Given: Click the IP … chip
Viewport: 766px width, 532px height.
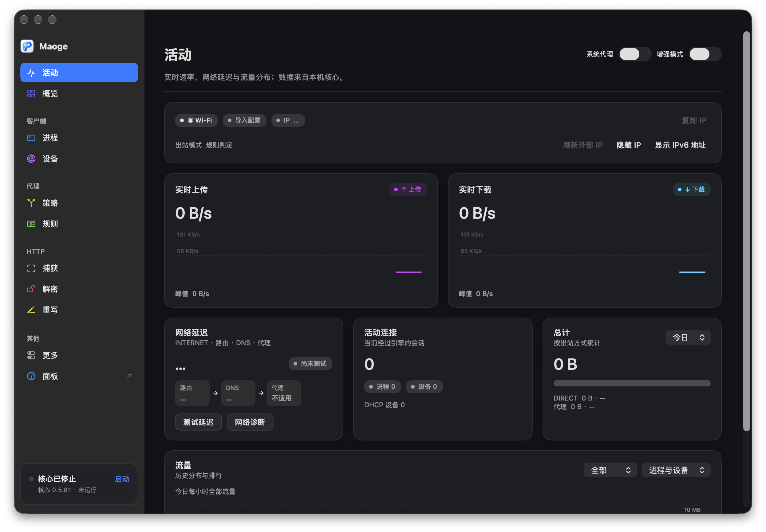Looking at the screenshot, I should point(288,120).
